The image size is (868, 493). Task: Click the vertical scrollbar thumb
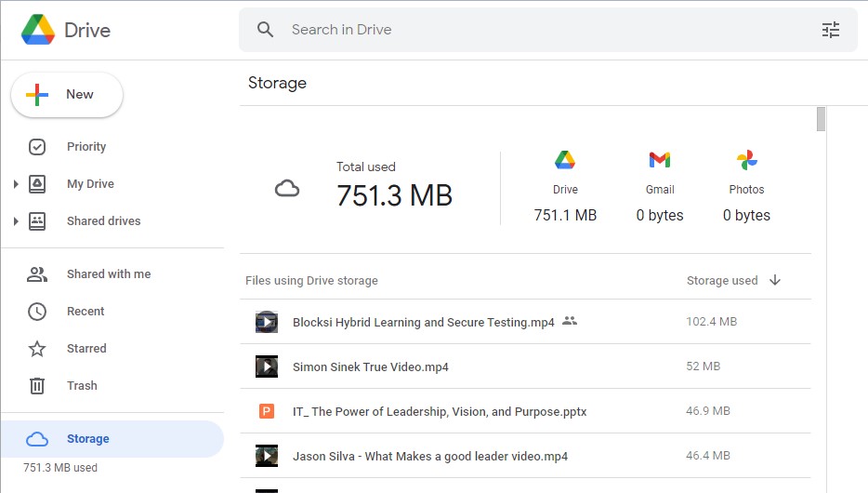click(821, 119)
